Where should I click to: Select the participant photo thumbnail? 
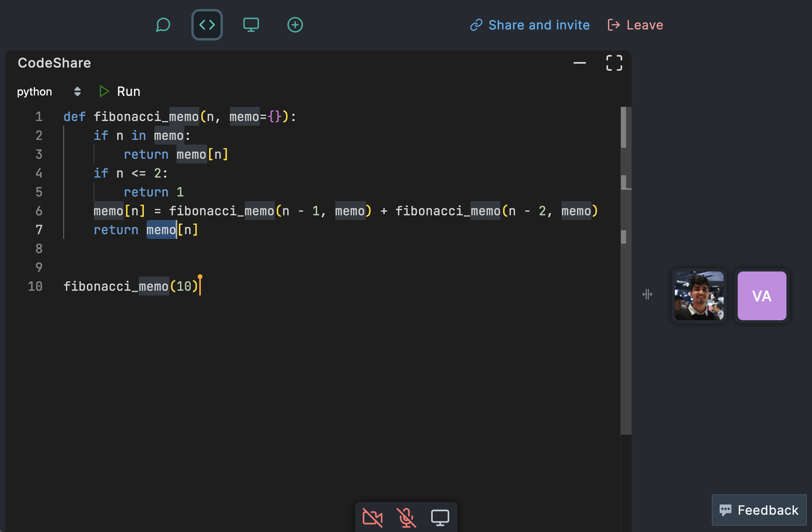[x=699, y=296]
